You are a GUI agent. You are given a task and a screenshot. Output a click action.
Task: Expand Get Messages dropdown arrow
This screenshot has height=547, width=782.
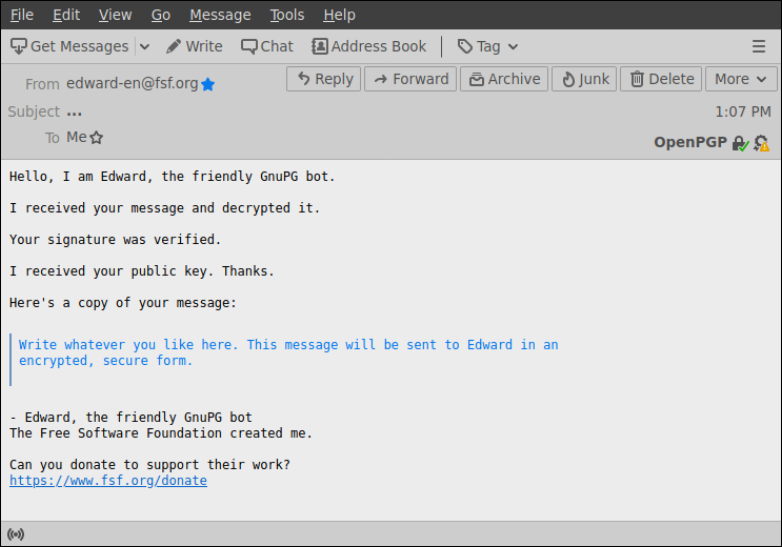pos(145,47)
